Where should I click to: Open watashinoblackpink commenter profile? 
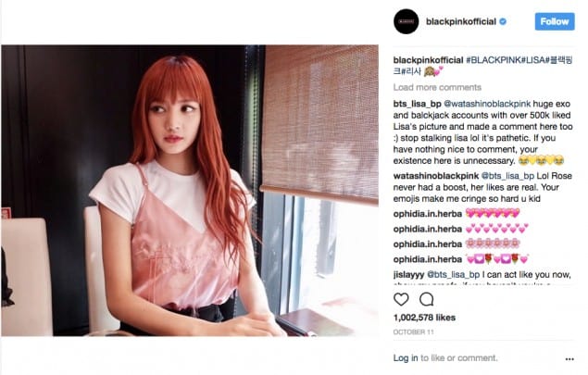[436, 176]
